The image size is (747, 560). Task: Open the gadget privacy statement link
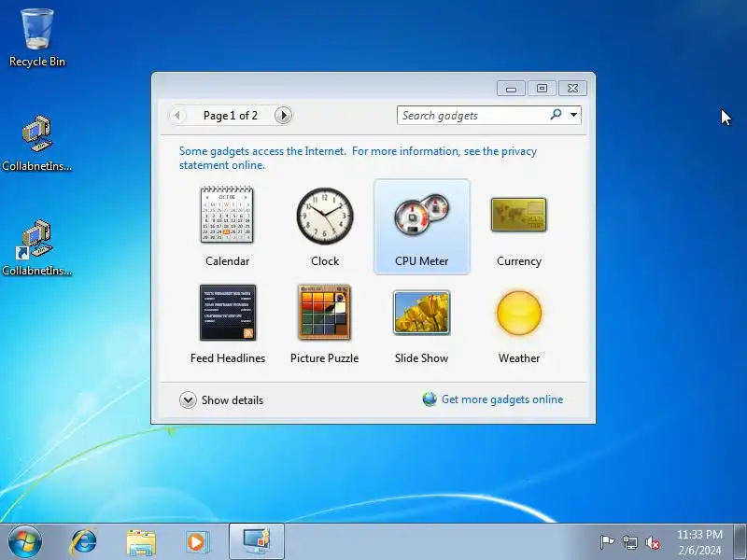click(x=358, y=158)
